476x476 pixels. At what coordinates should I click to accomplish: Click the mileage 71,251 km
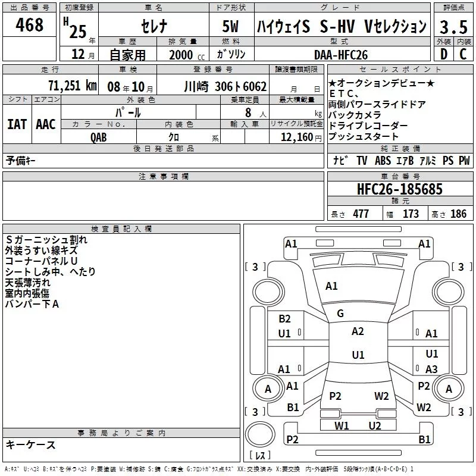73,86
